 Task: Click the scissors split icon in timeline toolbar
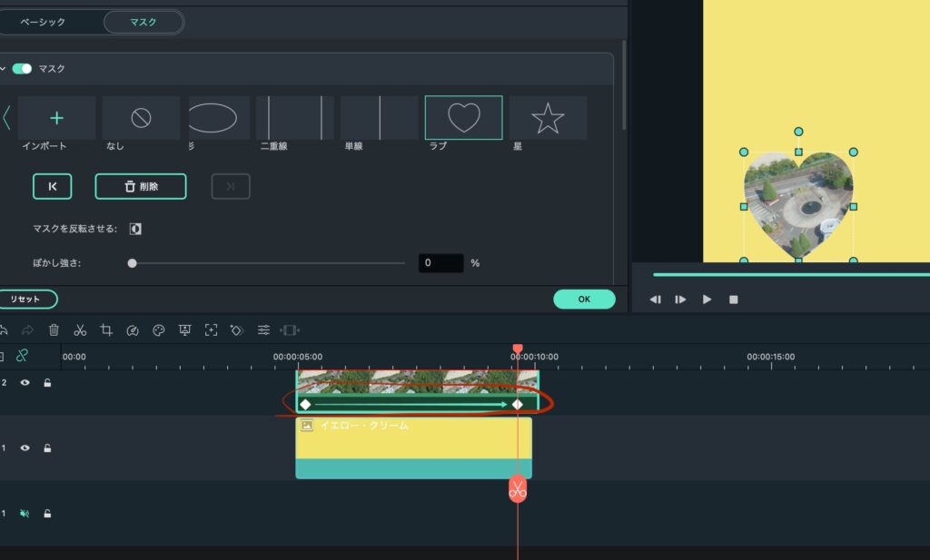pyautogui.click(x=80, y=330)
